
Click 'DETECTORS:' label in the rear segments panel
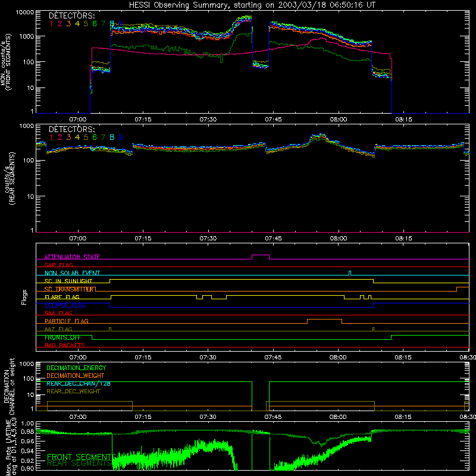71,129
